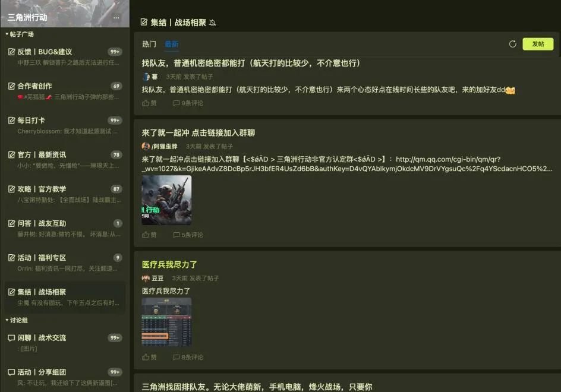
Task: Open the post titled 找队友，普通机密绝密都能打
Action: pos(251,64)
